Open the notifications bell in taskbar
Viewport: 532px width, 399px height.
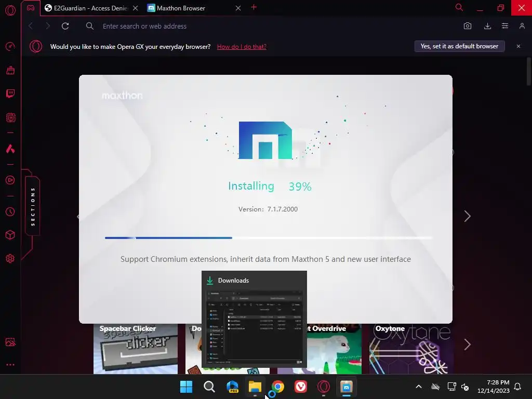[x=517, y=387]
